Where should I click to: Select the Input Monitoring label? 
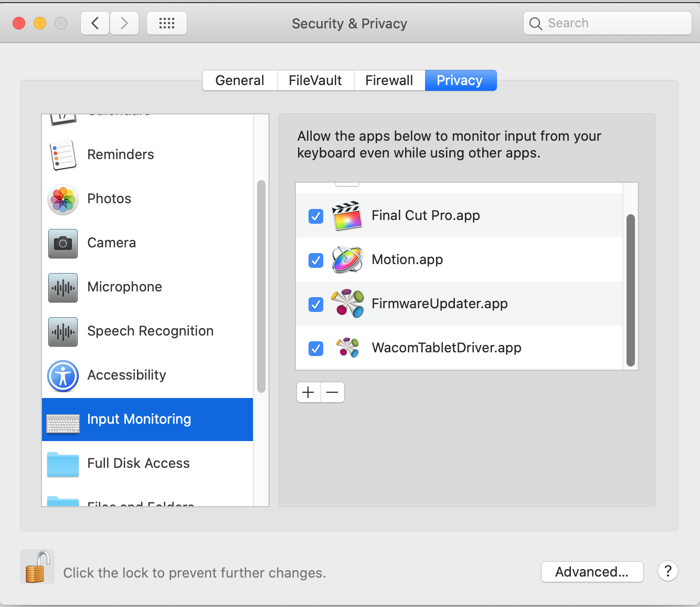[x=139, y=420]
